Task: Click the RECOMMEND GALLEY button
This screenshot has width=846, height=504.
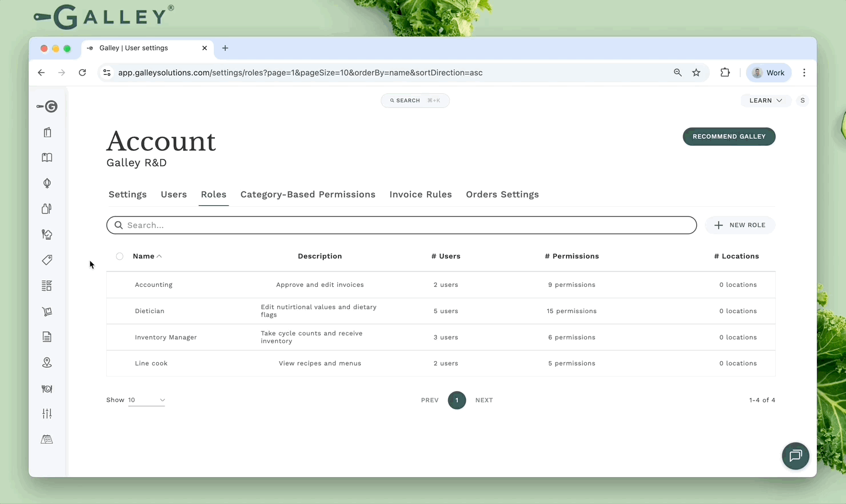Action: 729,137
